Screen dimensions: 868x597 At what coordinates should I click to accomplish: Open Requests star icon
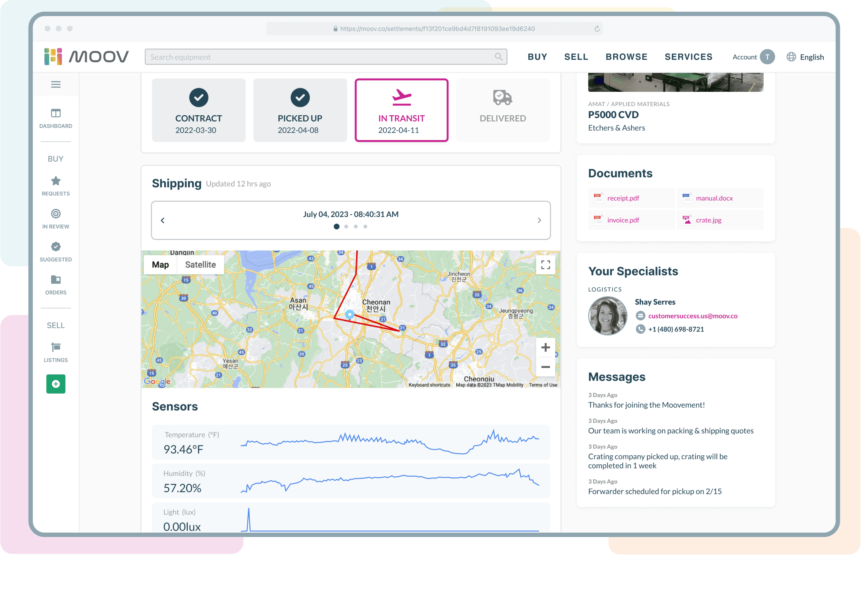56,181
